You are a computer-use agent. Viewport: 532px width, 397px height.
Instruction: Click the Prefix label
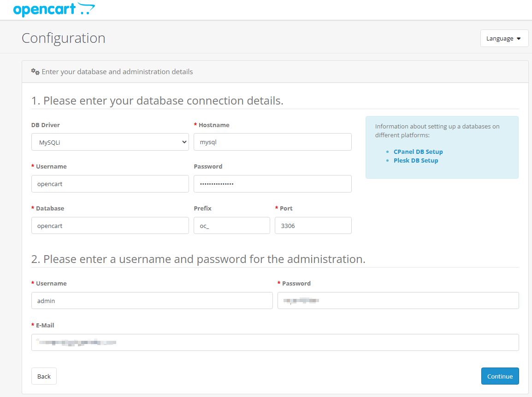pyautogui.click(x=202, y=208)
